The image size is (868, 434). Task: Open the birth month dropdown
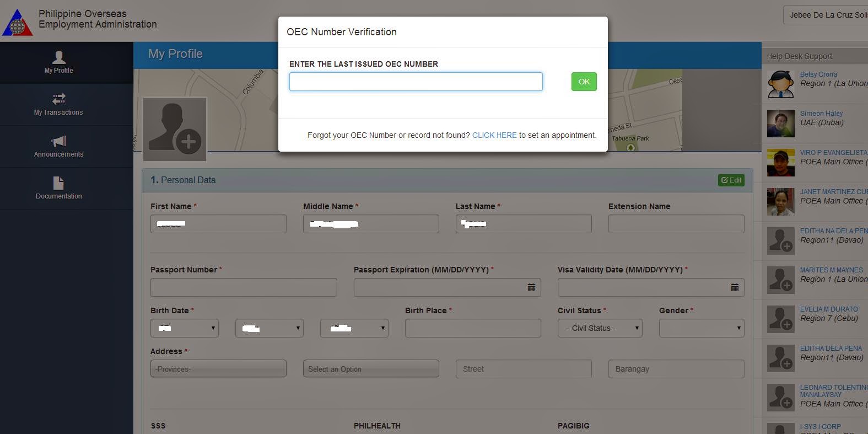185,328
